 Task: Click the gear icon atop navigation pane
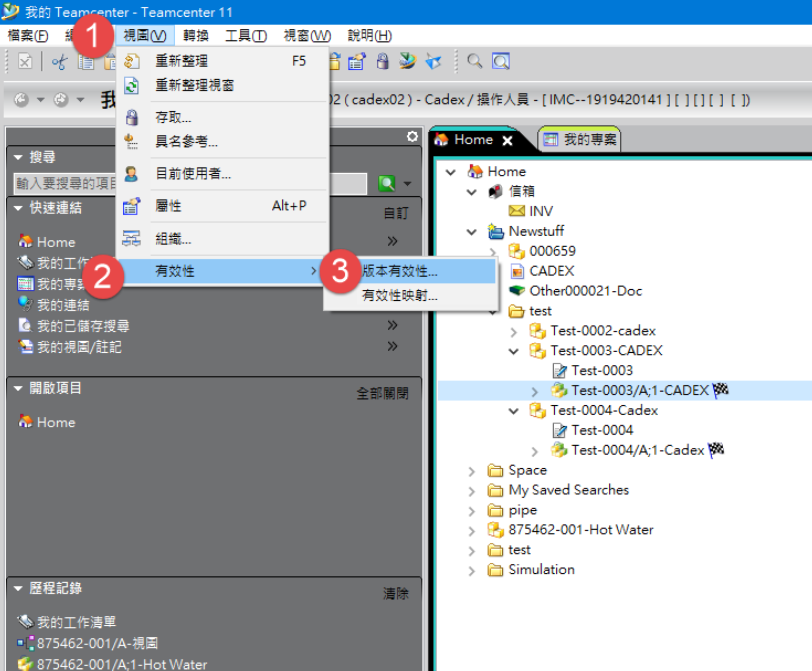pyautogui.click(x=412, y=137)
